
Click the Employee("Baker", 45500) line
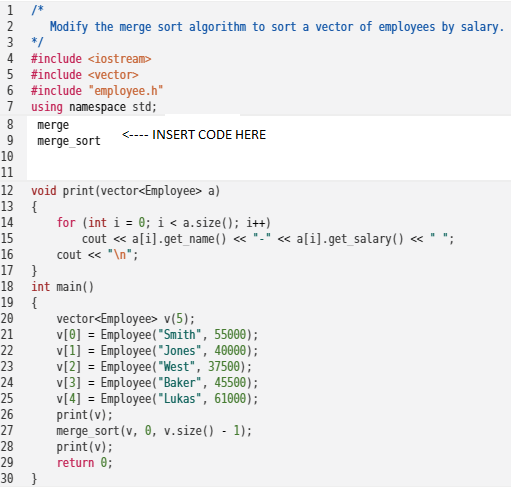point(157,383)
